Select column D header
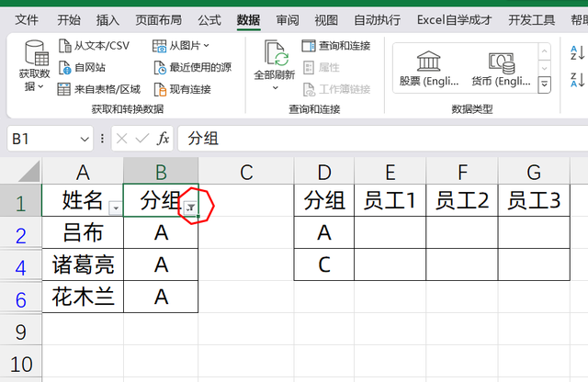Viewport: 588px width, 382px height. pos(324,172)
